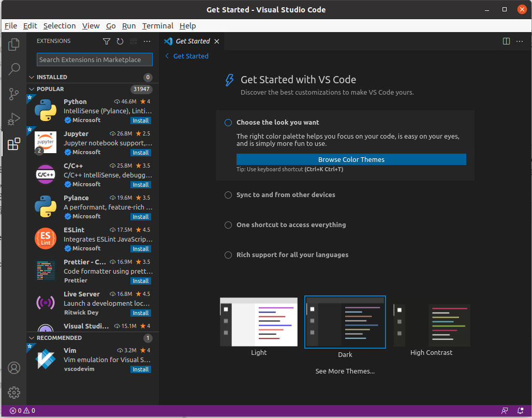Open the Manage gear icon
The image size is (532, 418).
point(14,392)
